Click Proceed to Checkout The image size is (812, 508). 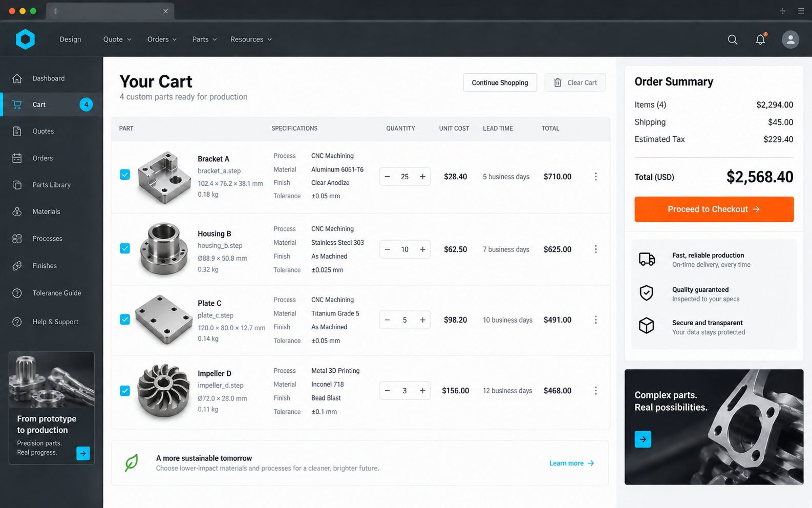coord(714,209)
